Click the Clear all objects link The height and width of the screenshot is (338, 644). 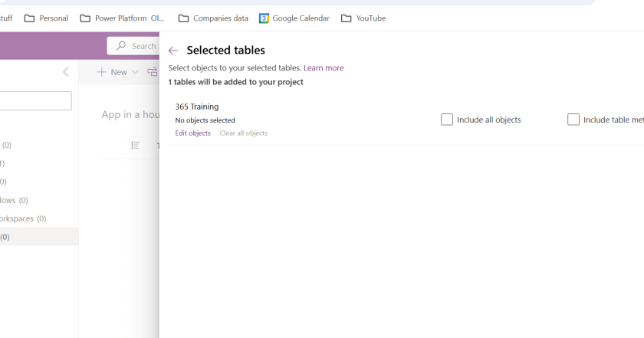(x=243, y=133)
